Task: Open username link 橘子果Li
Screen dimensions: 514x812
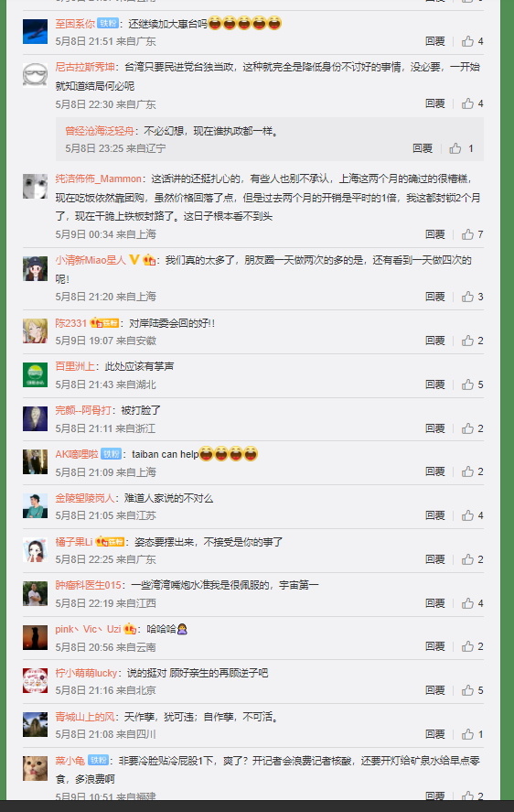Action: tap(74, 542)
